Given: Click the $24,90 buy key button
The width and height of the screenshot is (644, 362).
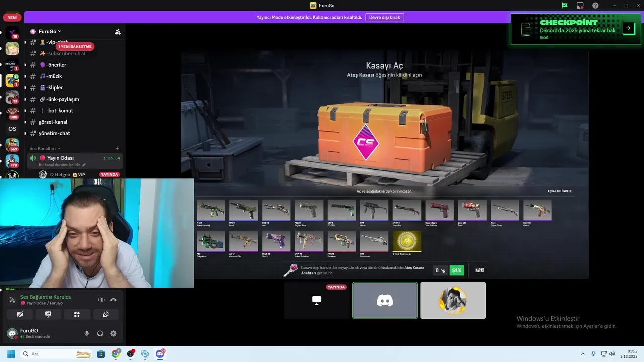Looking at the screenshot, I should [x=456, y=270].
